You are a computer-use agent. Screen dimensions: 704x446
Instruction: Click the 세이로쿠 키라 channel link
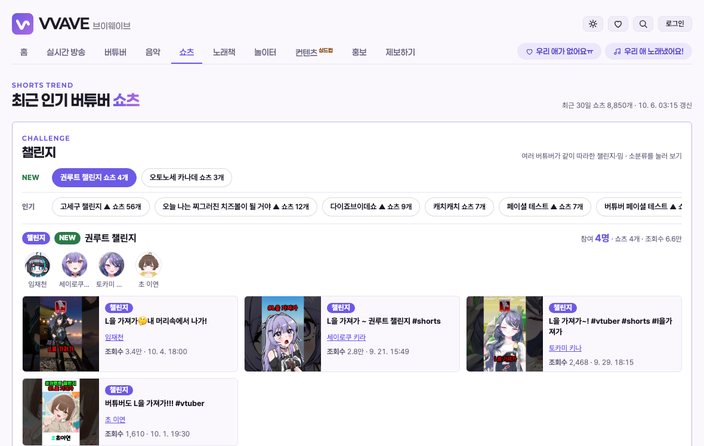pyautogui.click(x=346, y=337)
